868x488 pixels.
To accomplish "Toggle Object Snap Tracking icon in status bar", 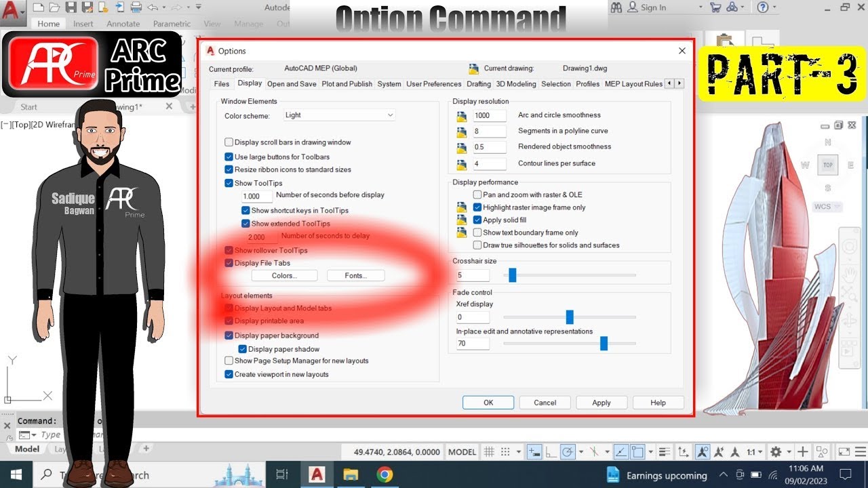I will 621,452.
